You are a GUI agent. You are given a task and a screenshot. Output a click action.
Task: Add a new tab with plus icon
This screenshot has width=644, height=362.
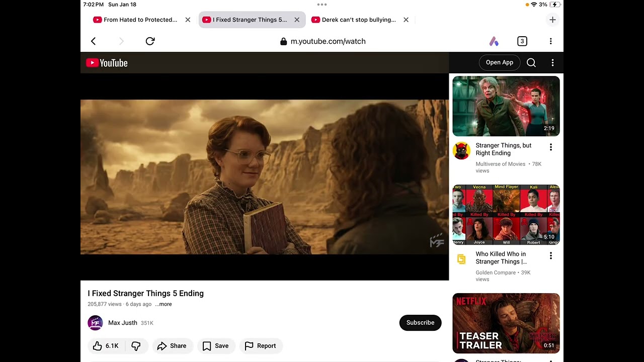552,20
